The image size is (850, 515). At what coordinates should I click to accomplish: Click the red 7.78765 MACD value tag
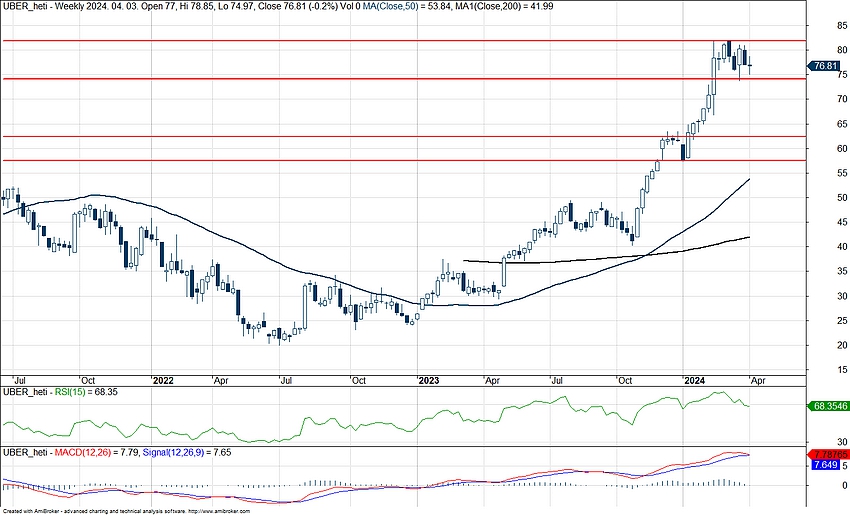tap(828, 454)
